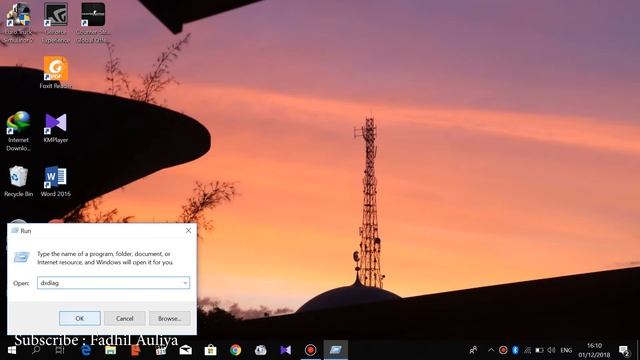Open File Explorer from taskbar

pos(111,350)
